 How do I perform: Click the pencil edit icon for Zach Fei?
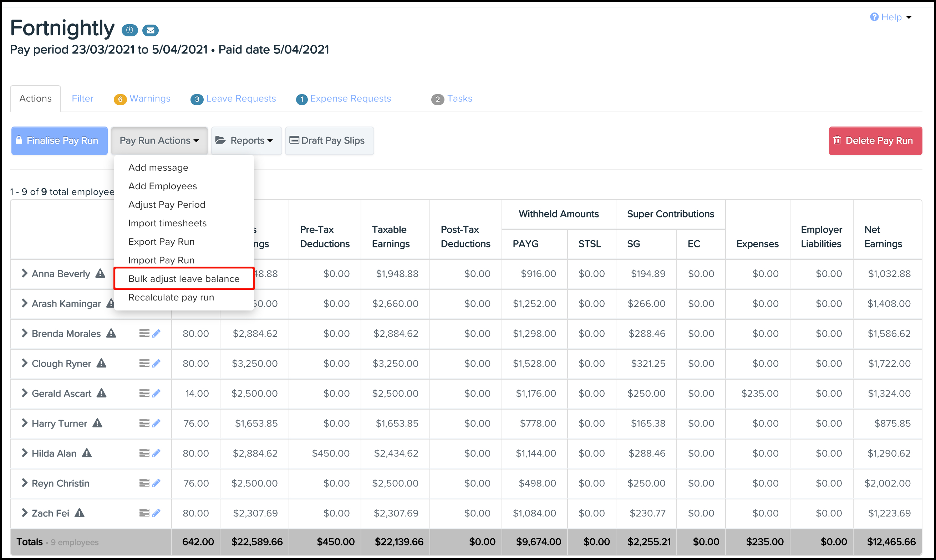coord(156,513)
